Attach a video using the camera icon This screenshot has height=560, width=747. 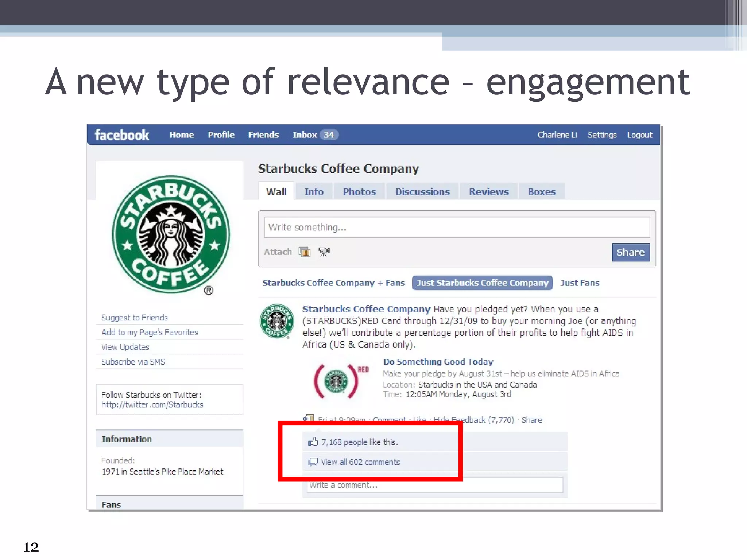pos(324,252)
